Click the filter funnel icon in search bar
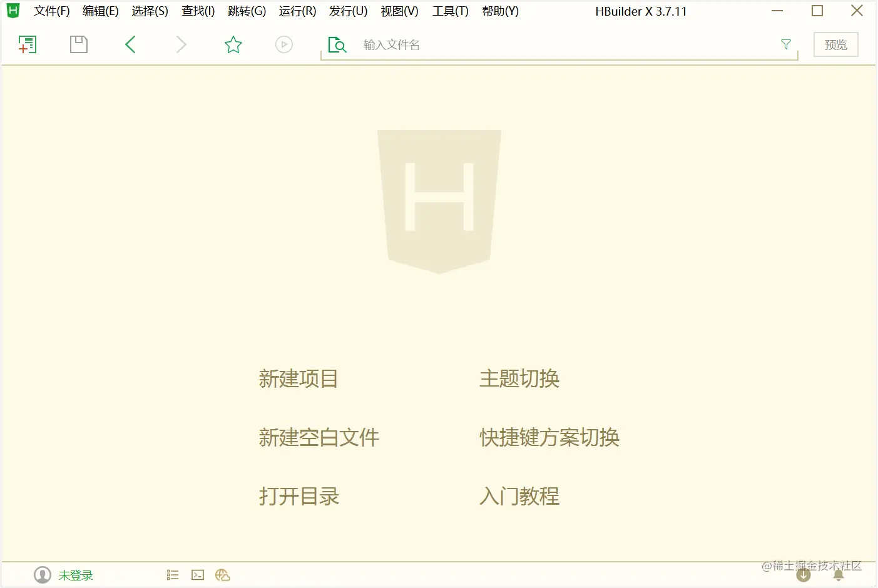This screenshot has height=588, width=878. tap(786, 44)
